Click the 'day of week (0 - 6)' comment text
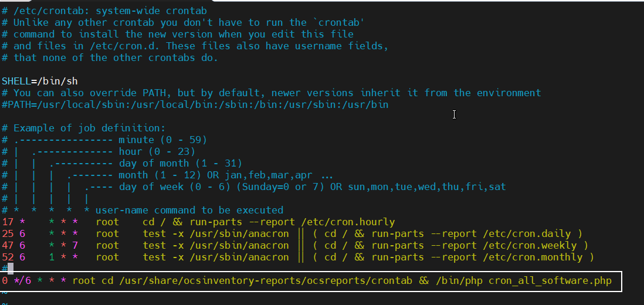The image size is (644, 305). point(175,187)
